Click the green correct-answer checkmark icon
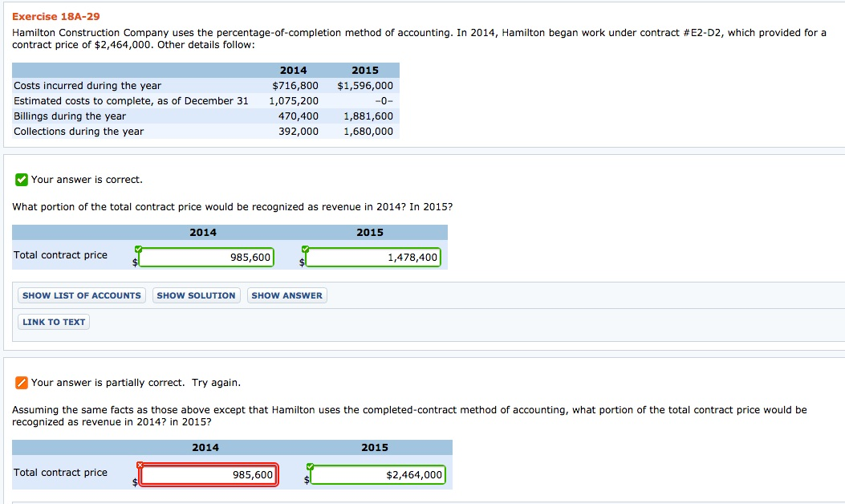The height and width of the screenshot is (504, 845). [x=22, y=180]
